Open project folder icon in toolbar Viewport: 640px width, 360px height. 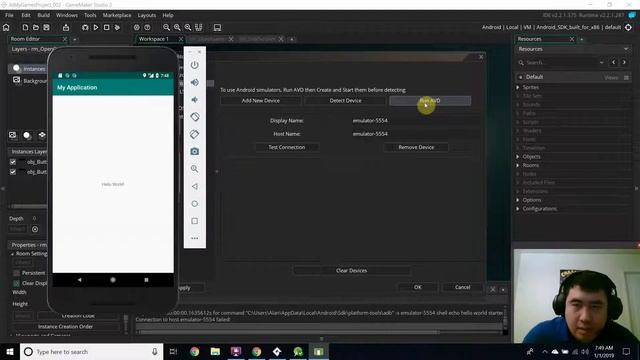[x=36, y=27]
